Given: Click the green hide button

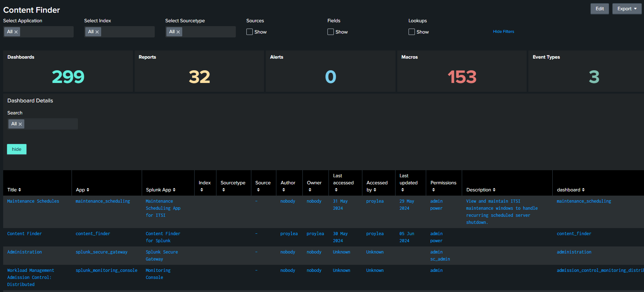Looking at the screenshot, I should (17, 149).
